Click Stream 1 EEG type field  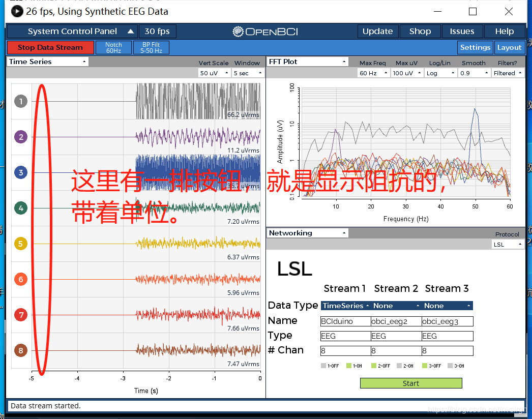pyautogui.click(x=345, y=336)
